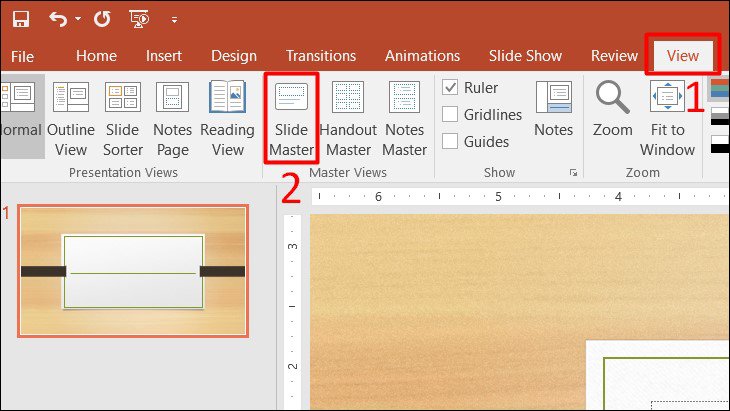The width and height of the screenshot is (730, 411).
Task: Uncheck the Ruler checkbox
Action: pyautogui.click(x=450, y=87)
